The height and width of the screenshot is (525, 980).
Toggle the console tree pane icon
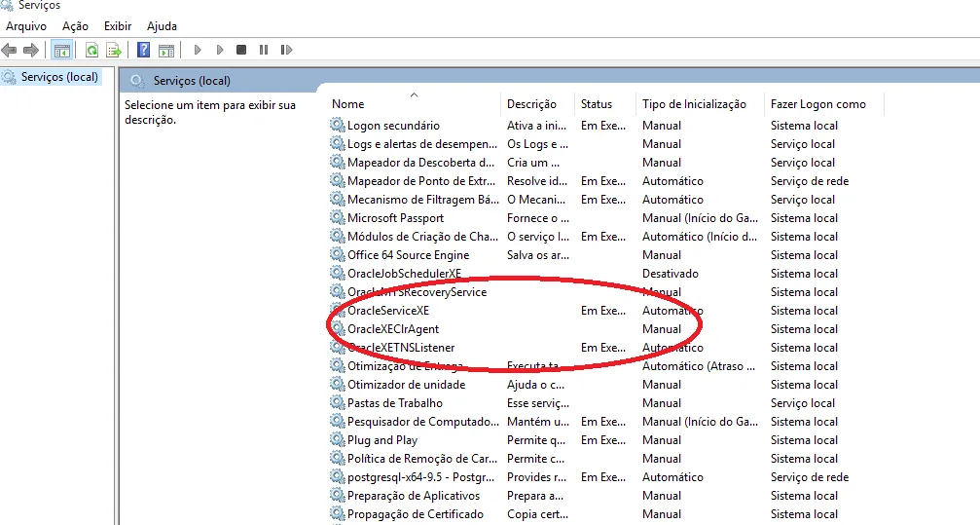click(x=61, y=50)
